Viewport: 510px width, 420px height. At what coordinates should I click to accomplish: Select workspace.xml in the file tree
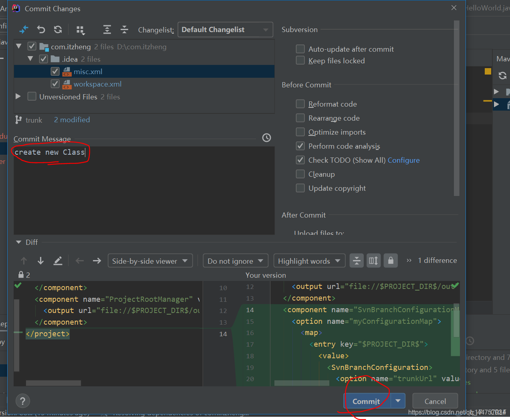tap(97, 84)
